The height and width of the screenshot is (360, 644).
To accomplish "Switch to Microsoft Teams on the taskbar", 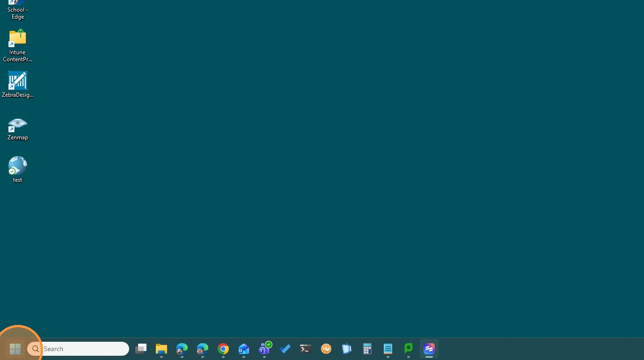I will pos(264,349).
